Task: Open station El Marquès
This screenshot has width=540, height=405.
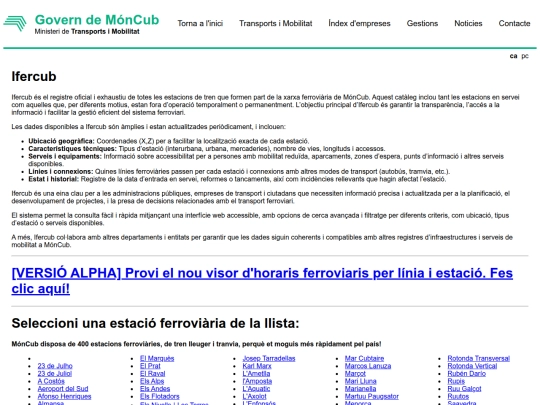Action: pyautogui.click(x=157, y=358)
